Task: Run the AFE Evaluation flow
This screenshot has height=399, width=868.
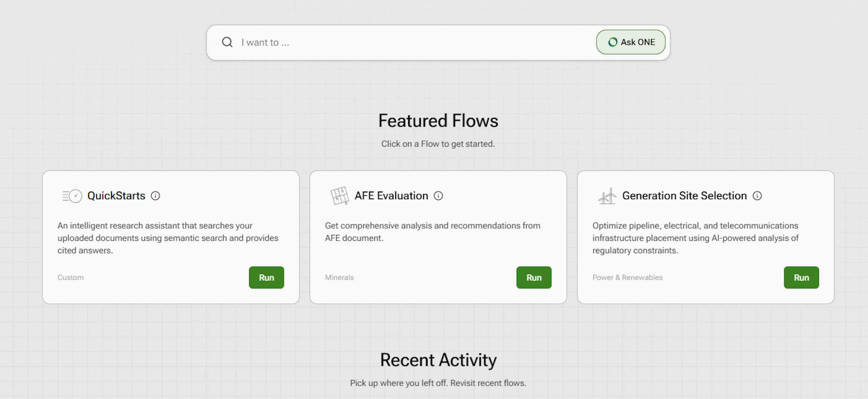Action: [533, 277]
